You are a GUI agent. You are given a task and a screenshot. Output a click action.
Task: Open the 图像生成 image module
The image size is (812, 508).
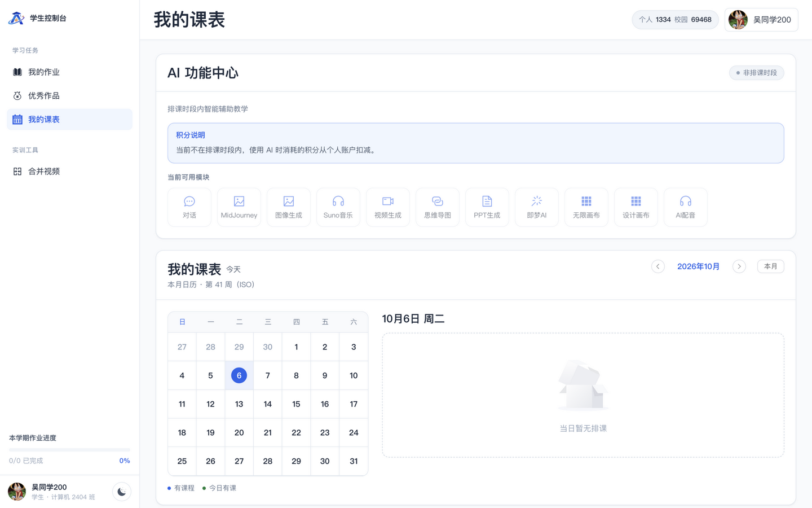click(289, 207)
